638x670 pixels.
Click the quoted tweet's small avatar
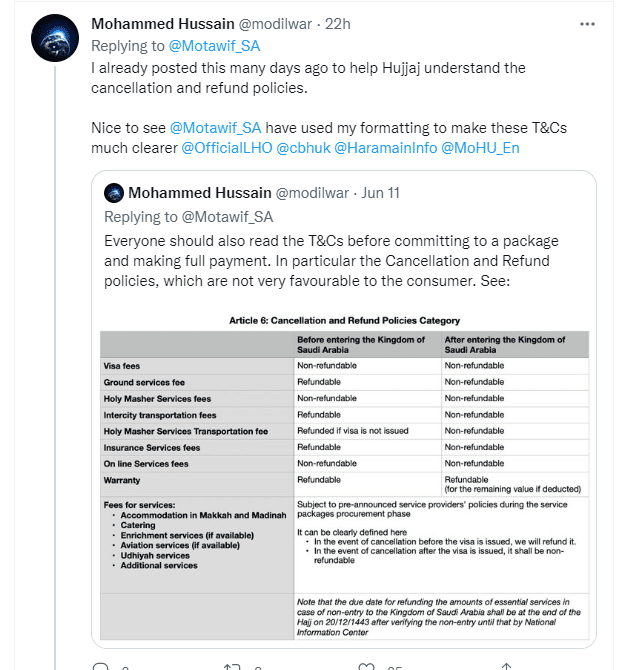[114, 193]
